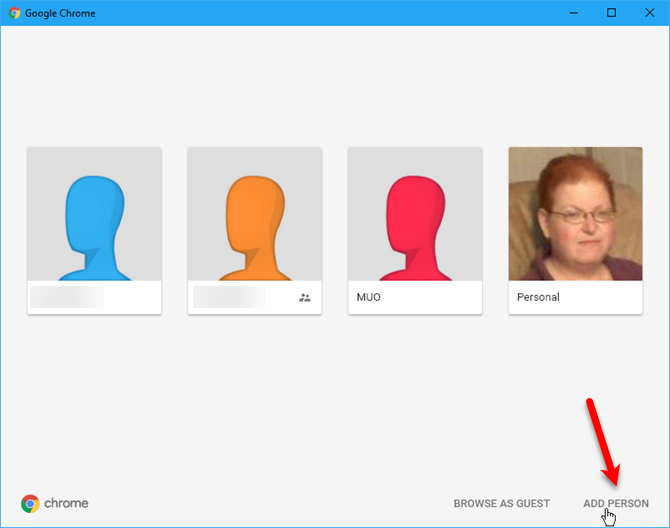Maximize the Google Chrome window
The height and width of the screenshot is (528, 670).
611,13
